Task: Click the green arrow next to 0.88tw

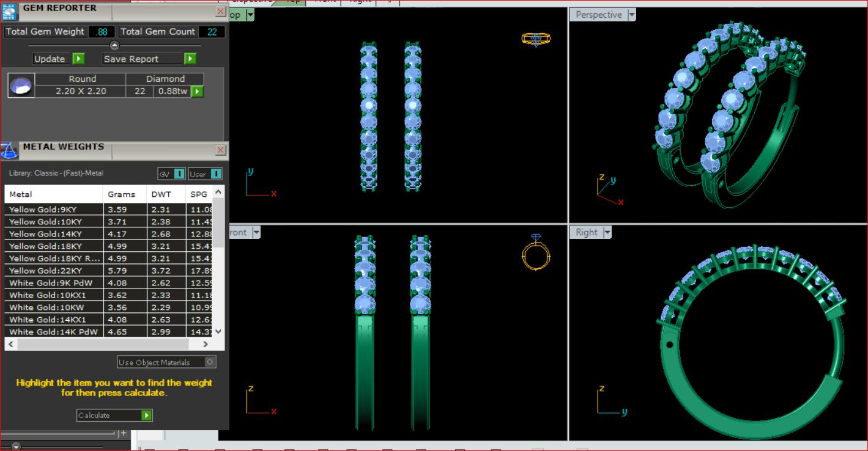Action: (196, 92)
